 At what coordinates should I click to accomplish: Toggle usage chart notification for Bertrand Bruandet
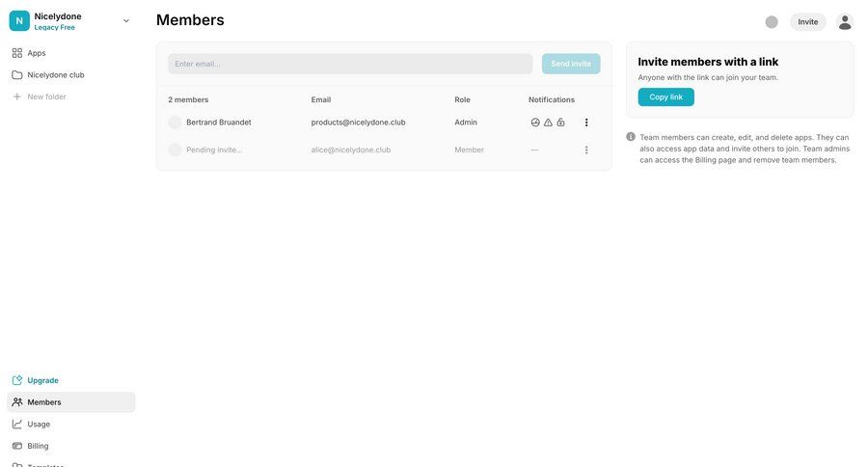click(x=535, y=123)
